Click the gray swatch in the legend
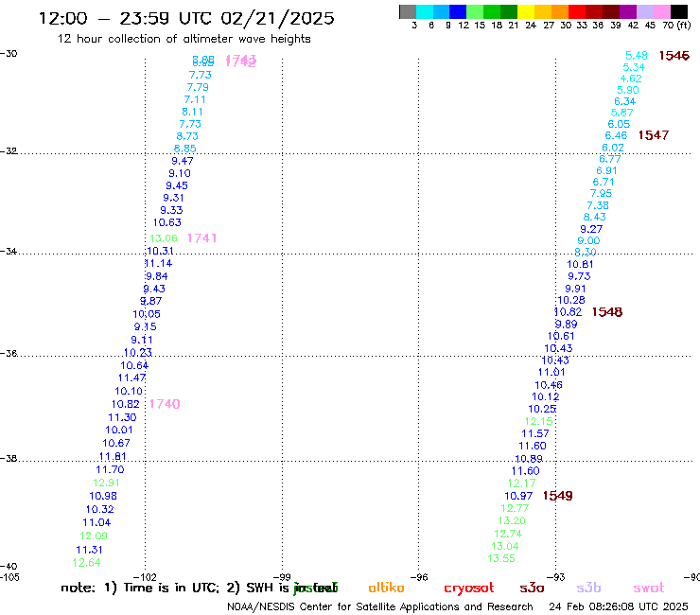700x615 pixels. 408,11
